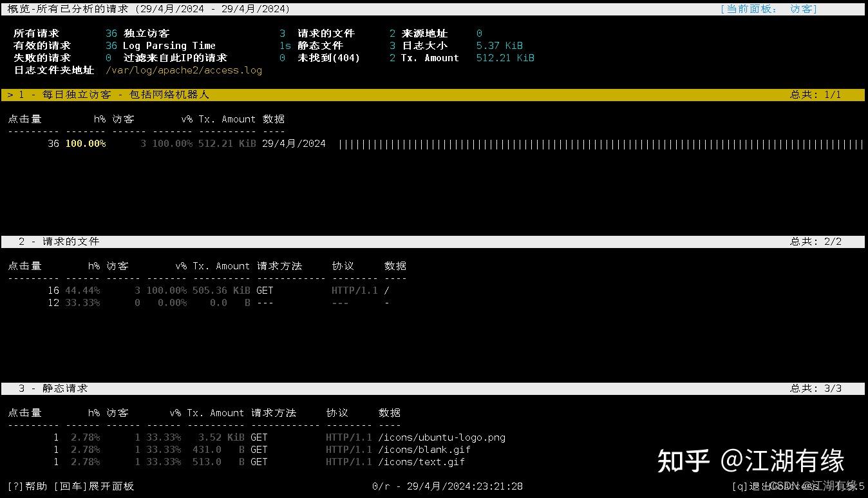Screen dimensions: 868x498
Task: Select the /icons/text.gif request row
Action: 422,462
